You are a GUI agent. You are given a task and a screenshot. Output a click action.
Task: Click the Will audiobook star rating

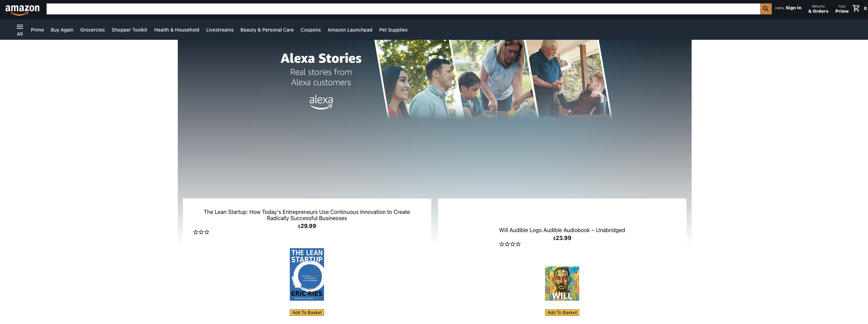coord(510,244)
